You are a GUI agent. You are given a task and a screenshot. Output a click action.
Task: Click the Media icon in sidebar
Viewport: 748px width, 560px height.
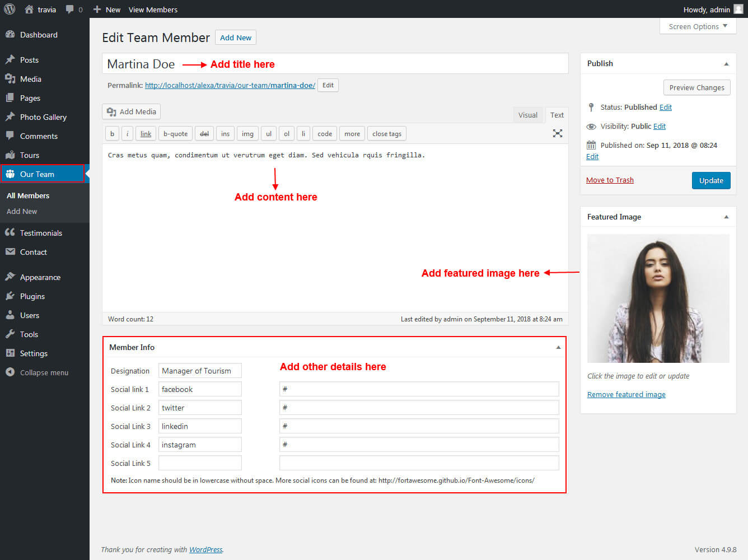10,78
